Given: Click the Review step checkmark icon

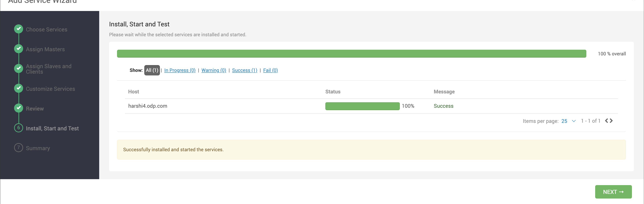Looking at the screenshot, I should click(x=18, y=108).
